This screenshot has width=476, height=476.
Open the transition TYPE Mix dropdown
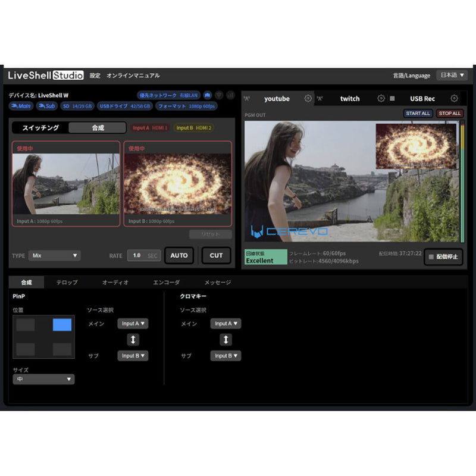55,255
